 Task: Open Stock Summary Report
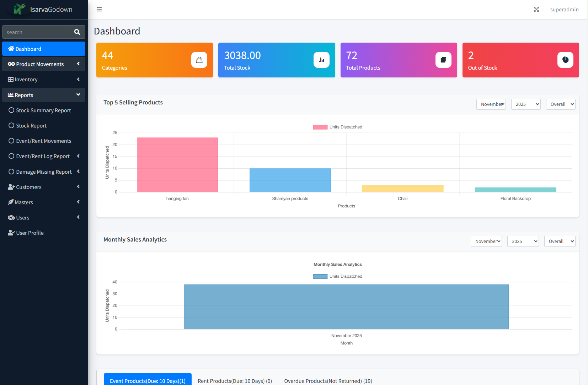[44, 110]
